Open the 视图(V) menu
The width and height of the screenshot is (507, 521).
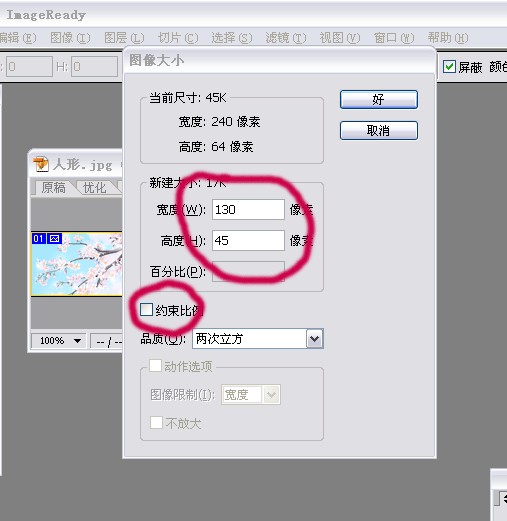tap(340, 38)
